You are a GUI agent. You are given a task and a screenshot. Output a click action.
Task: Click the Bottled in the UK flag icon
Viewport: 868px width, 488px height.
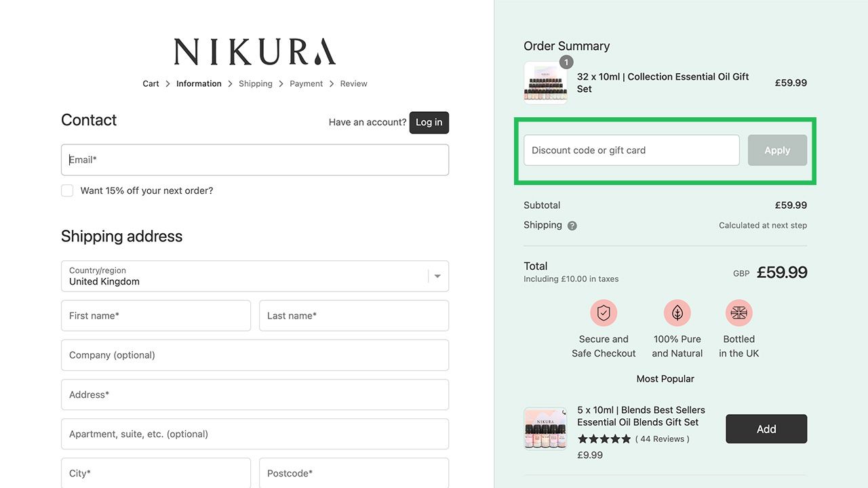point(739,312)
